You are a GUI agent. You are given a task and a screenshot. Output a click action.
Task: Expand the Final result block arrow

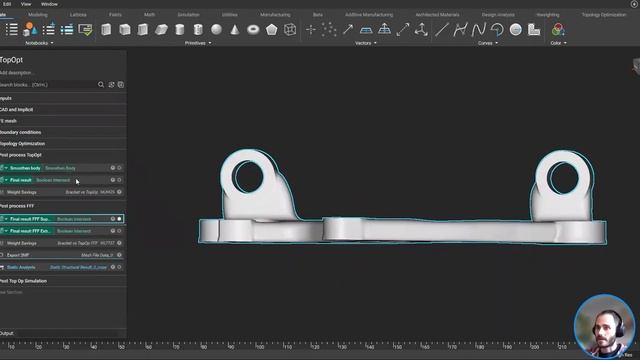point(6,180)
